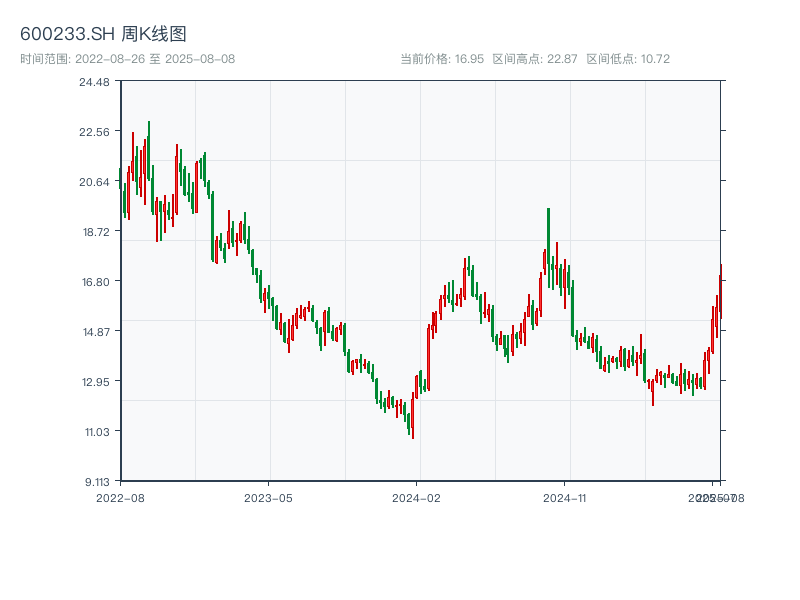Image resolution: width=800 pixels, height=600 pixels.
Task: Select the 当前价格 16.95 label
Action: (442, 59)
